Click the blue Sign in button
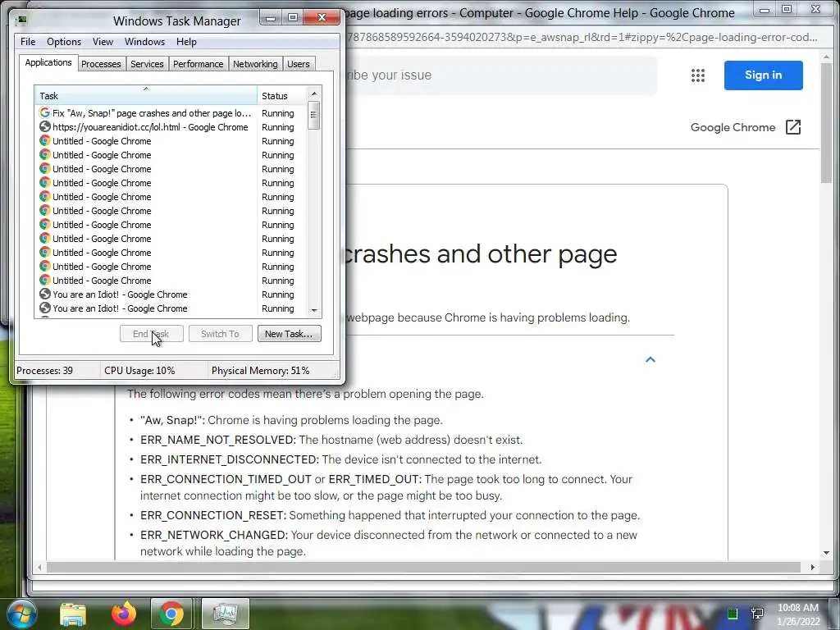This screenshot has width=840, height=630. pyautogui.click(x=764, y=75)
